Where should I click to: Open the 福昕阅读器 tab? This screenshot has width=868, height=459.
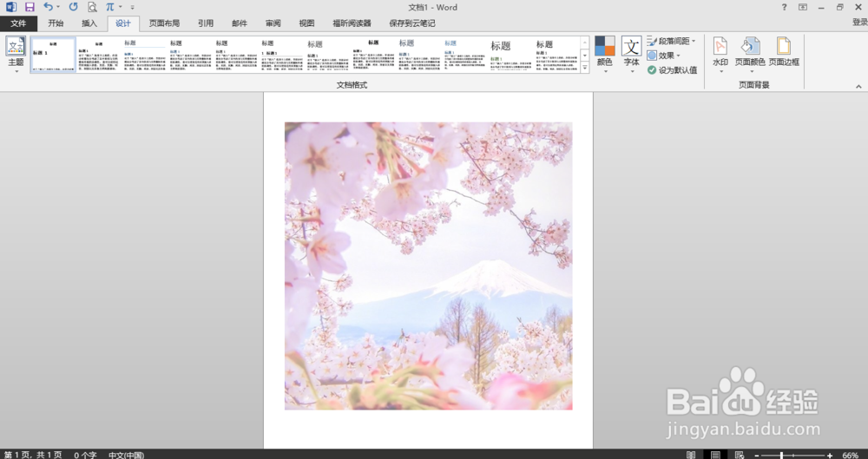pos(352,23)
